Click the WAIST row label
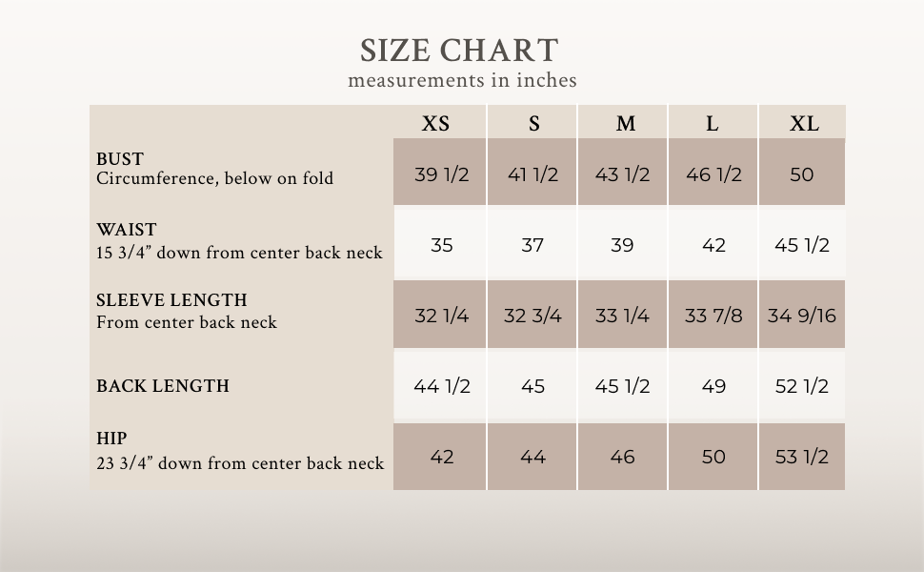The height and width of the screenshot is (572, 924). pyautogui.click(x=126, y=230)
